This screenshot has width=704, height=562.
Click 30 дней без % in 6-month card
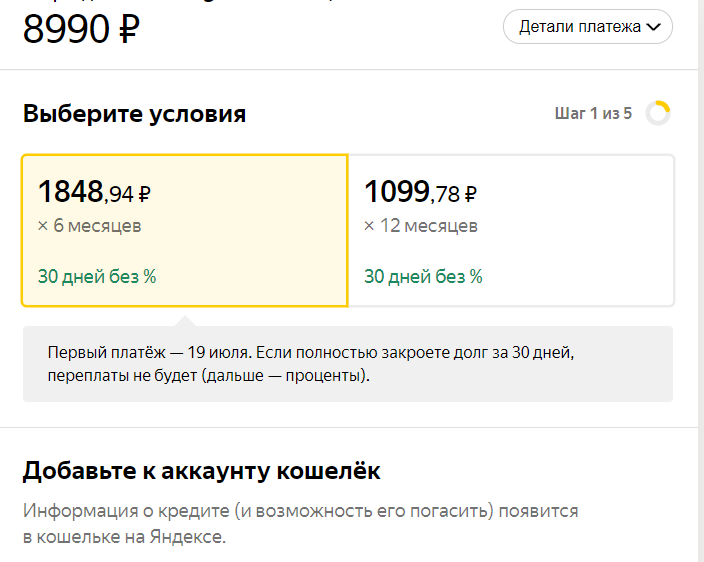pyautogui.click(x=97, y=277)
